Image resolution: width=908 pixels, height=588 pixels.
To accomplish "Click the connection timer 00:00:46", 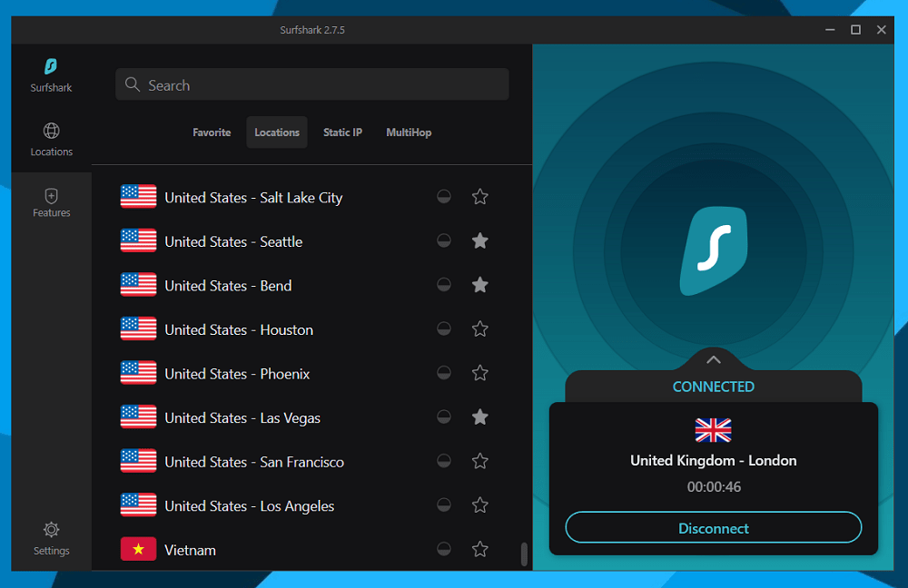I will pyautogui.click(x=714, y=486).
